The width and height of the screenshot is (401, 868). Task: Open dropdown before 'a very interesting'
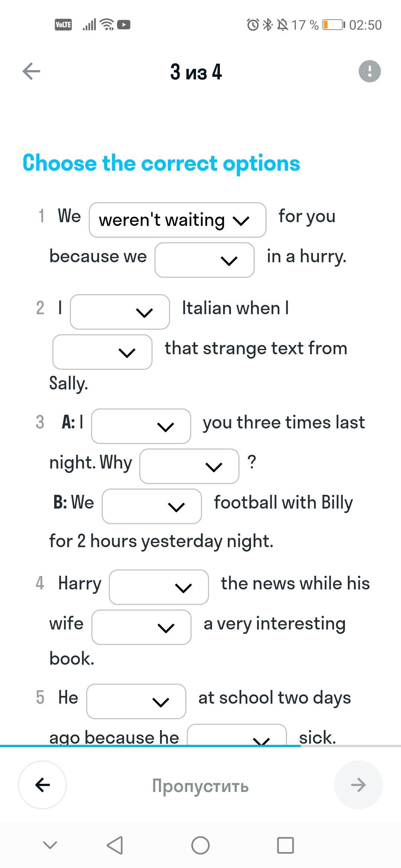pos(141,627)
